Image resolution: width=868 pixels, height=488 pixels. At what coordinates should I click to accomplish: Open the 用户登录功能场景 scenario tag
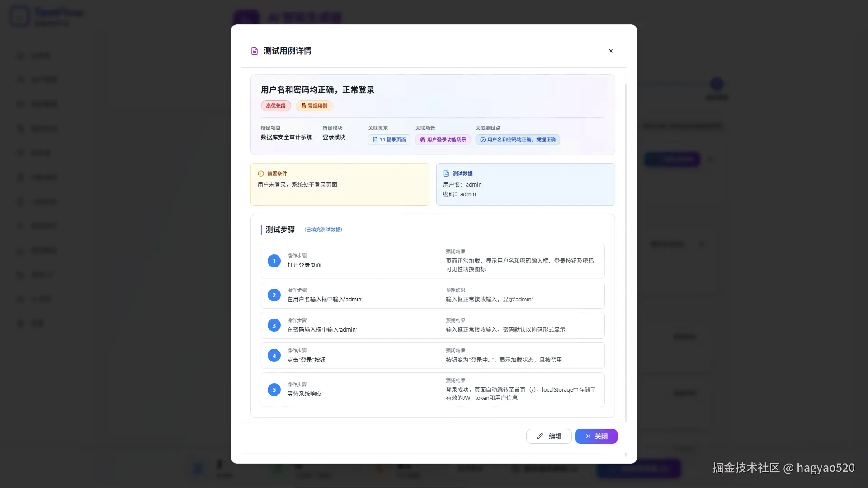[443, 140]
